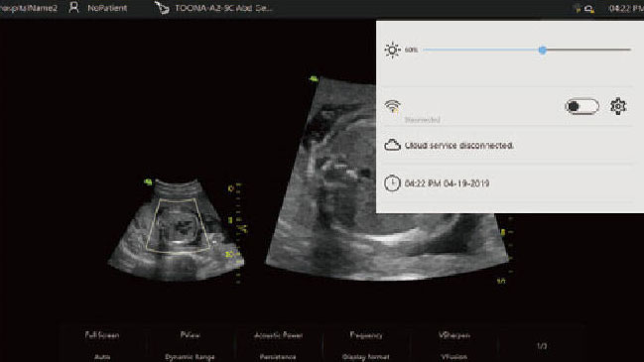Image resolution: width=644 pixels, height=362 pixels.
Task: Click the ultrasound probe icon in top bar
Action: 162,7
